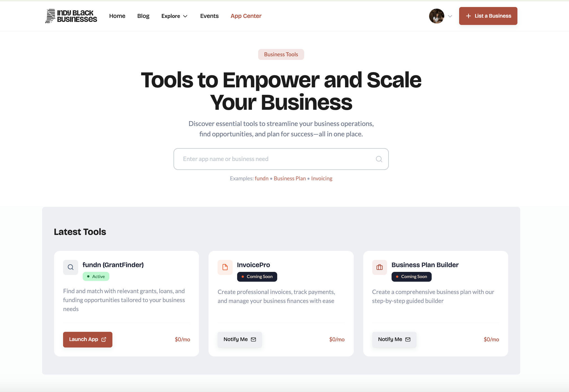This screenshot has height=392, width=569.
Task: Click the Business Plan example search link
Action: (x=289, y=178)
